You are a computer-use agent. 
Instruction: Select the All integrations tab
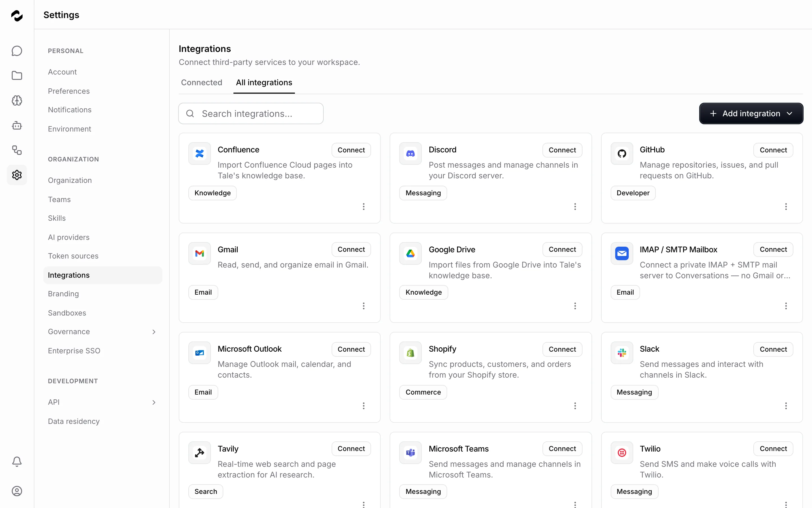click(264, 83)
